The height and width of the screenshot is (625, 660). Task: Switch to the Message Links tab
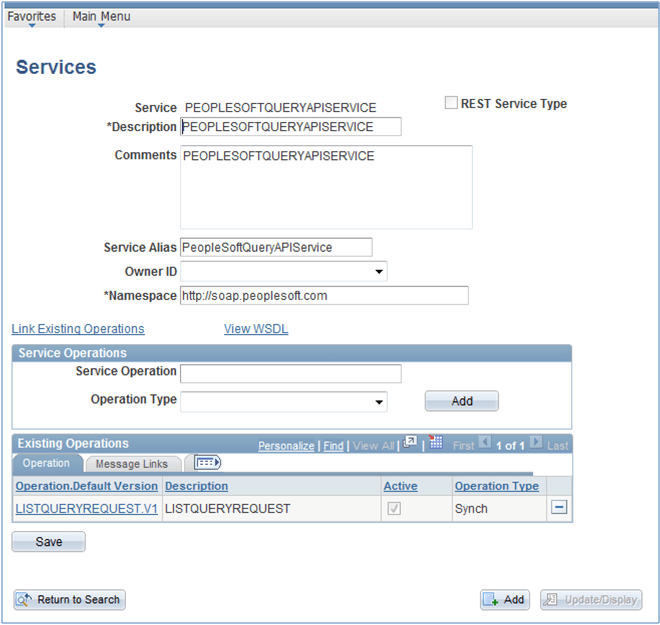132,464
